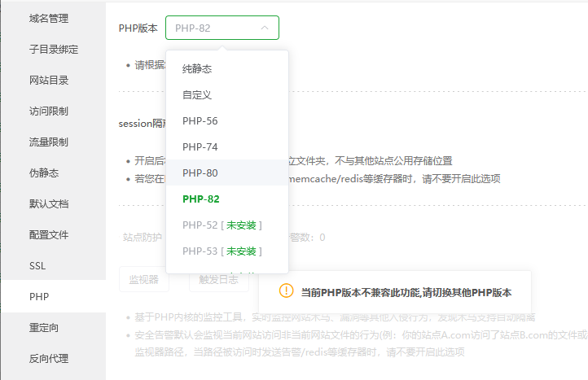
Task: Pick the highlighted PHP-80 option
Action: (227, 173)
